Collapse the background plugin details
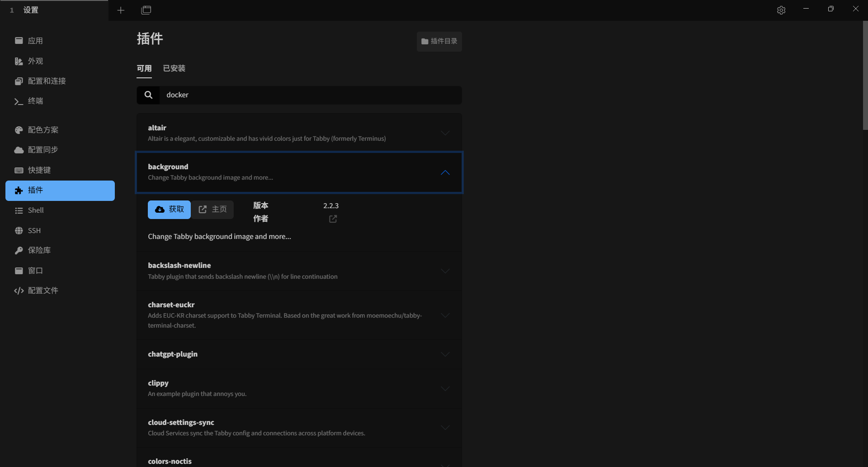The image size is (868, 467). (x=445, y=172)
